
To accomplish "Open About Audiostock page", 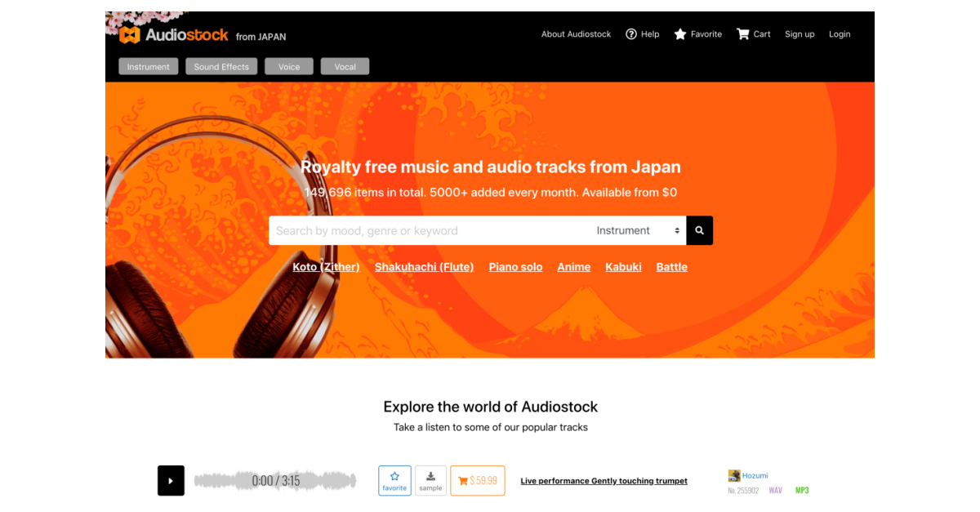I will point(576,34).
